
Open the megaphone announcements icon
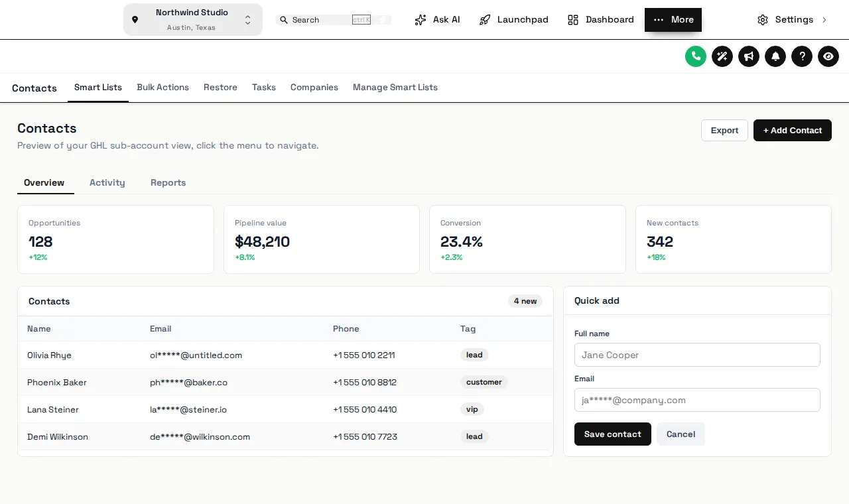(x=749, y=56)
